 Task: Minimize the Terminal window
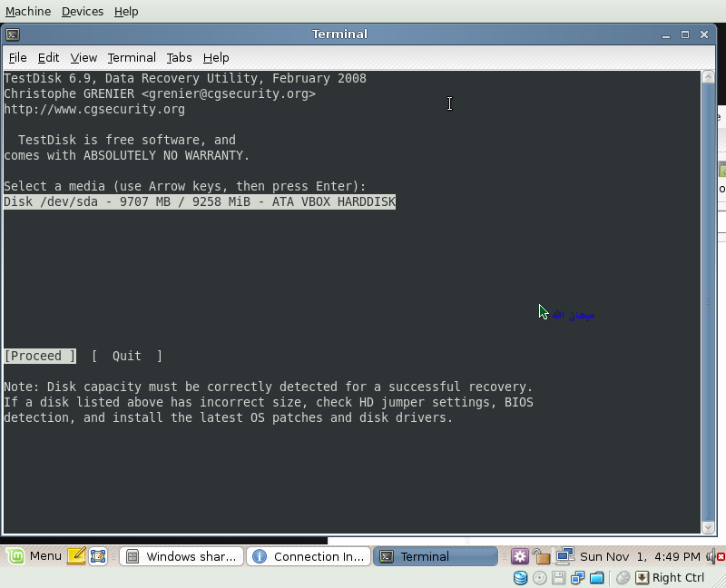click(x=666, y=34)
